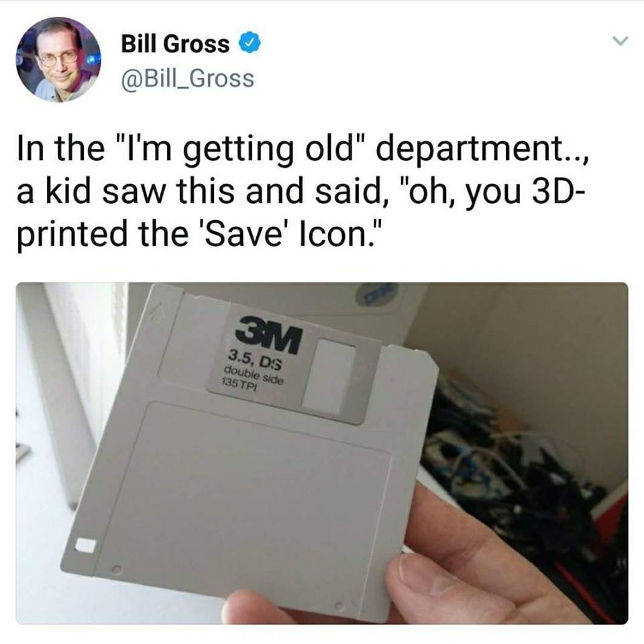Image resolution: width=644 pixels, height=644 pixels.
Task: Select the "a kid saw this" line
Action: click(299, 193)
